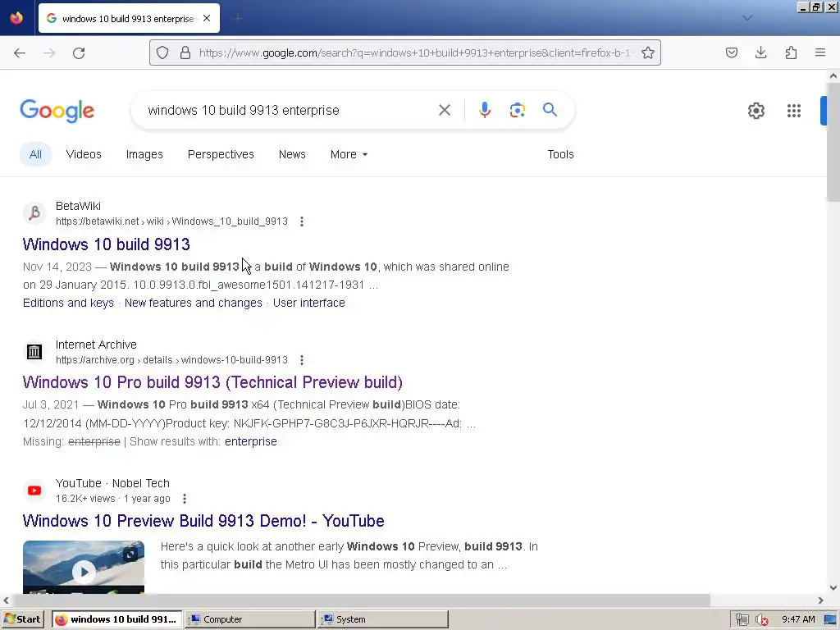
Task: Click the Internet Archive favicon
Action: tap(34, 352)
